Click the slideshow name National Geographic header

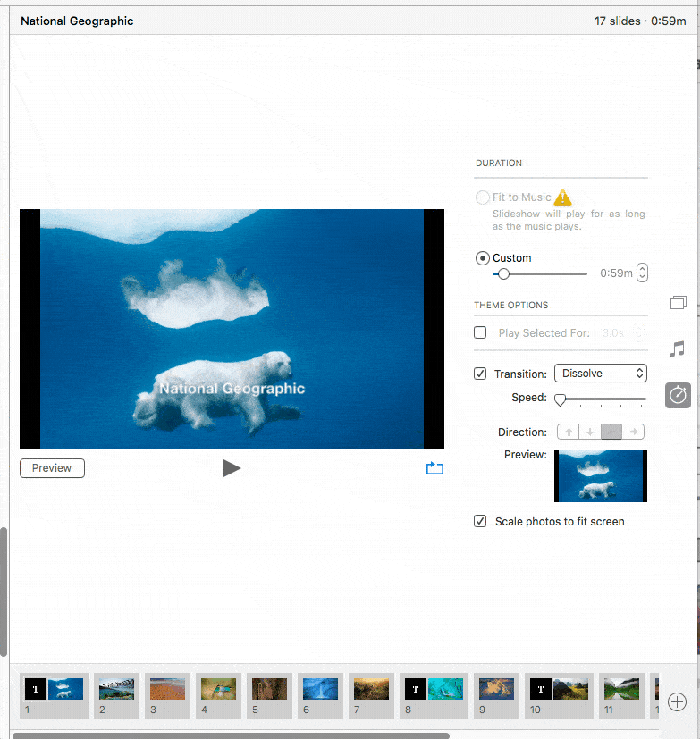coord(77,21)
